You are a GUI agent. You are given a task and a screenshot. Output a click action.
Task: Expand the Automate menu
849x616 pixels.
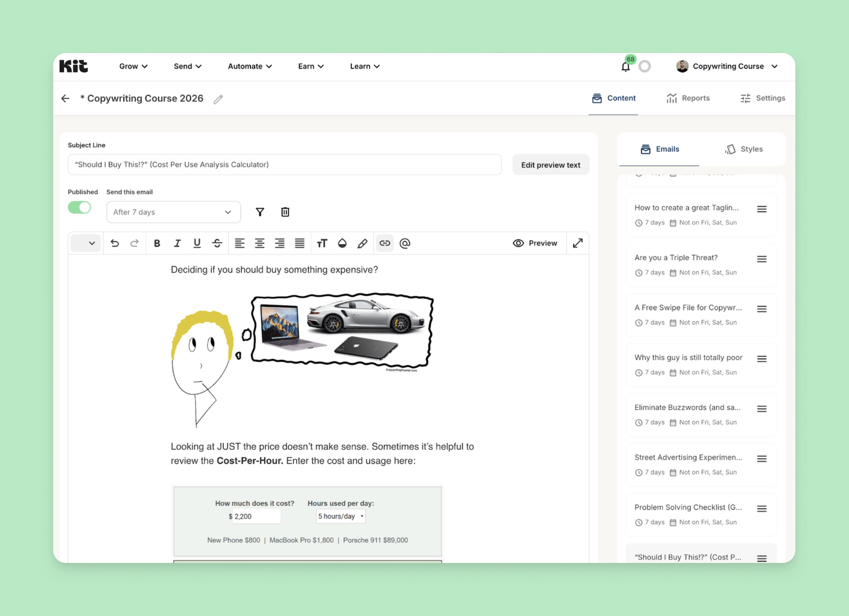pyautogui.click(x=250, y=66)
